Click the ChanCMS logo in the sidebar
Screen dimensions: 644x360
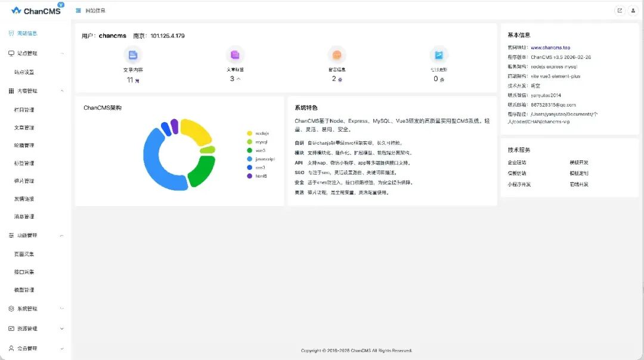36,10
